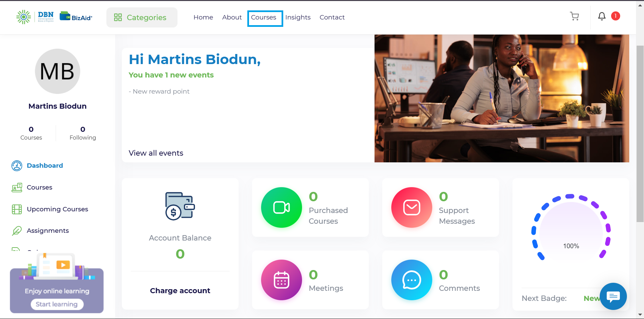Image resolution: width=644 pixels, height=319 pixels.
Task: Click the View all events link
Action: point(156,153)
